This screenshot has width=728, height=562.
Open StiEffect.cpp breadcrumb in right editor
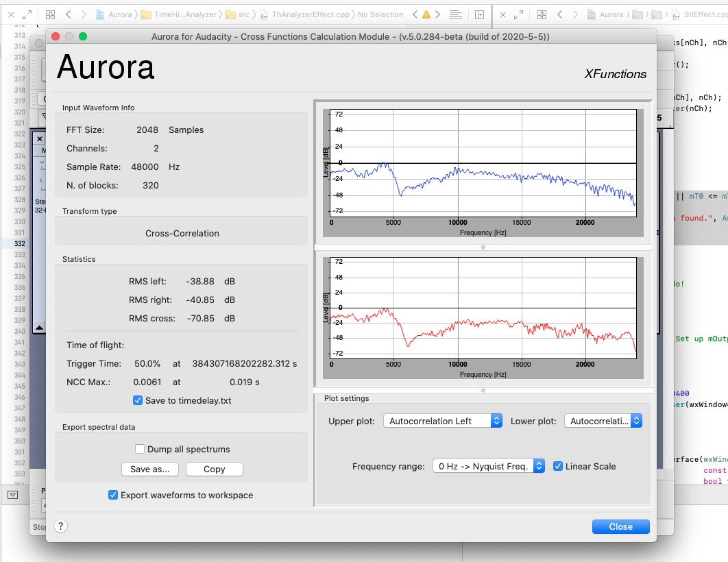700,15
